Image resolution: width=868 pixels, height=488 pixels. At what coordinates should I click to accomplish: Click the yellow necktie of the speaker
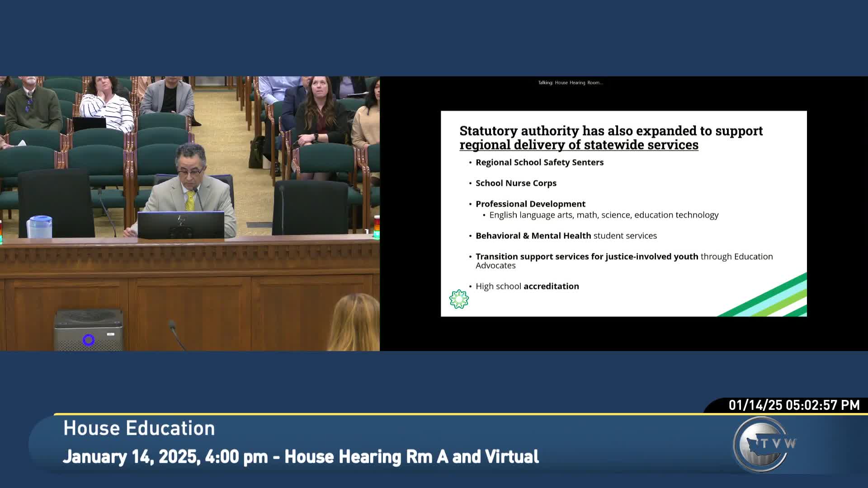point(190,201)
